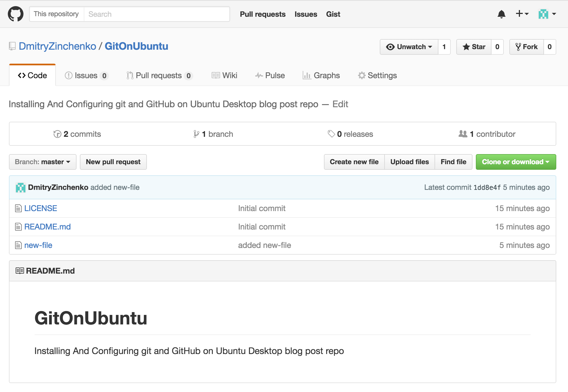
Task: Click the branch icon beside 1 branch
Action: 196,134
